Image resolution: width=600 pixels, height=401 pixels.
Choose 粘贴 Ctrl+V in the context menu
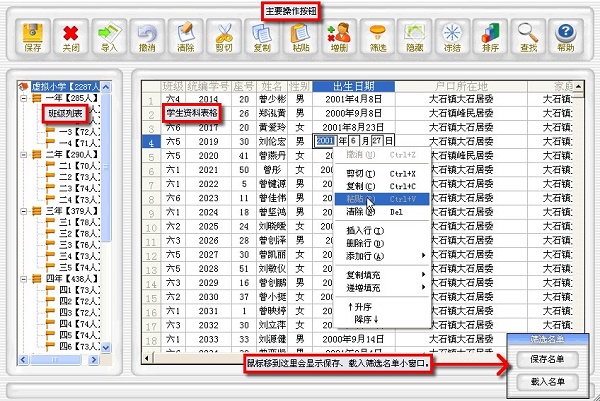pos(382,199)
